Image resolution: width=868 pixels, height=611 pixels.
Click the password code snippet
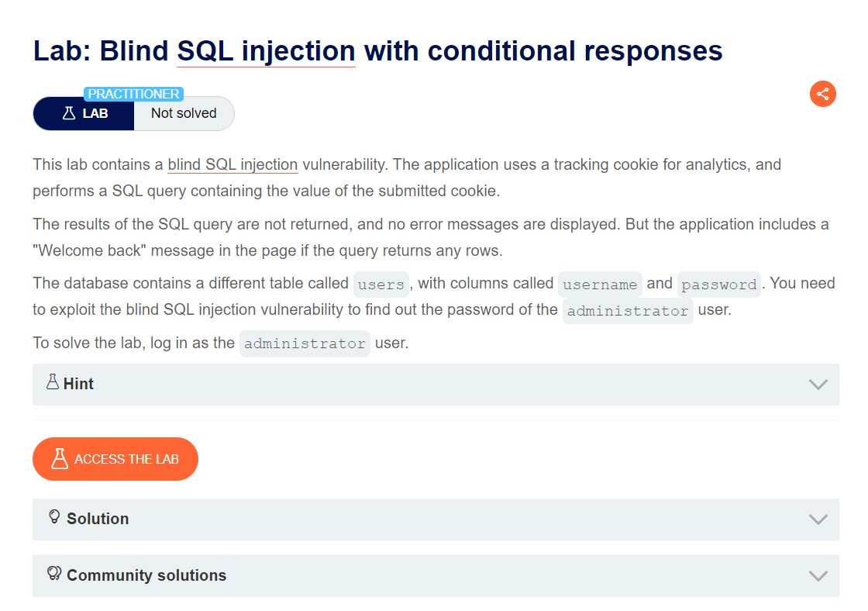(718, 285)
